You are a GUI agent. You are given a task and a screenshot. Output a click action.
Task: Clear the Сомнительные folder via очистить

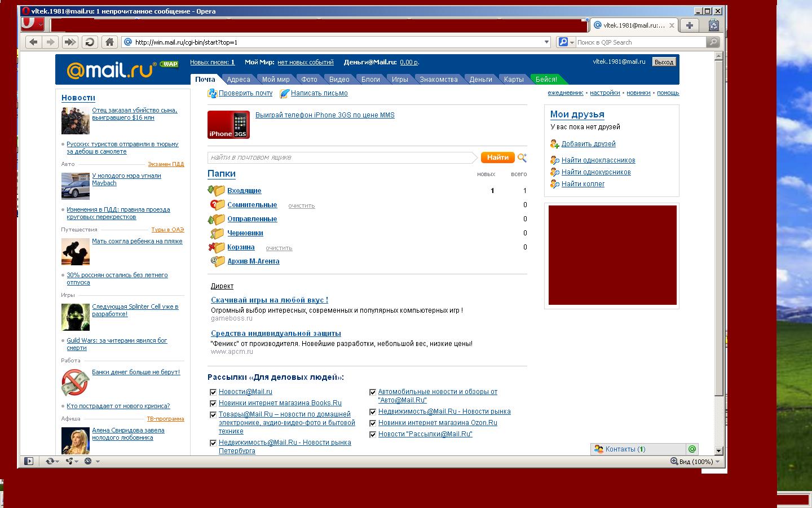302,205
